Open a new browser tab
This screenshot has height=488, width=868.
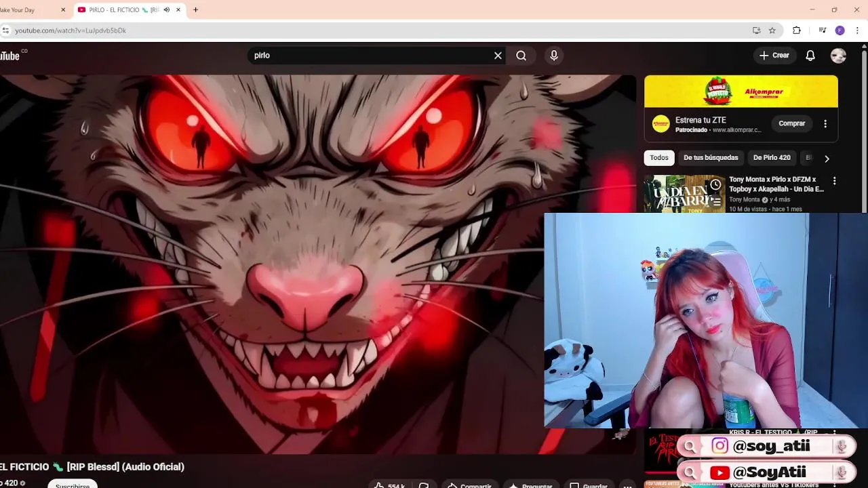[x=195, y=9]
